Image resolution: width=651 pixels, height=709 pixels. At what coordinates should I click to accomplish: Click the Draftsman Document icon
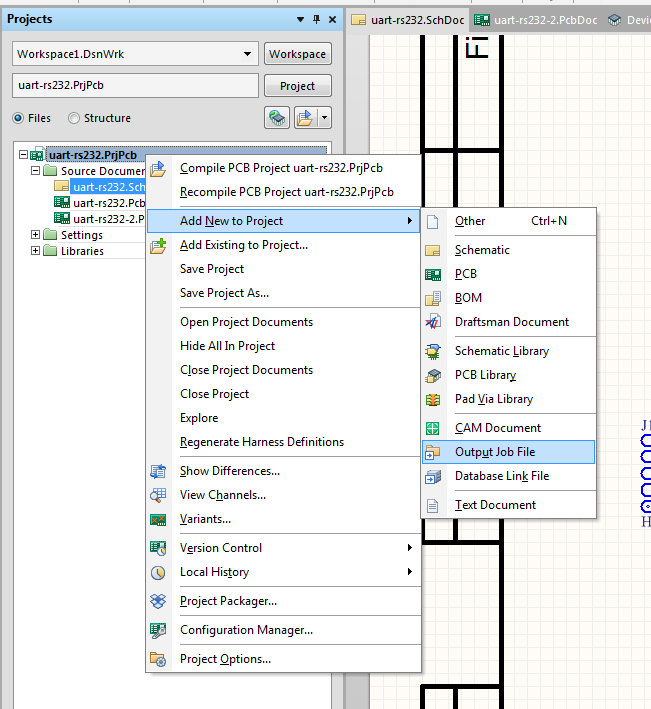[433, 322]
